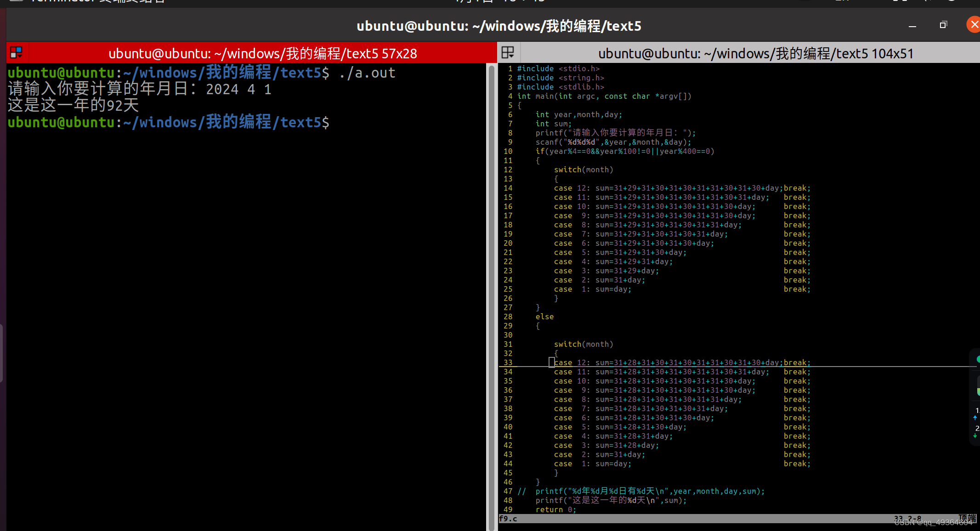Click the ./a.out command in left terminal
980x531 pixels.
(x=367, y=73)
